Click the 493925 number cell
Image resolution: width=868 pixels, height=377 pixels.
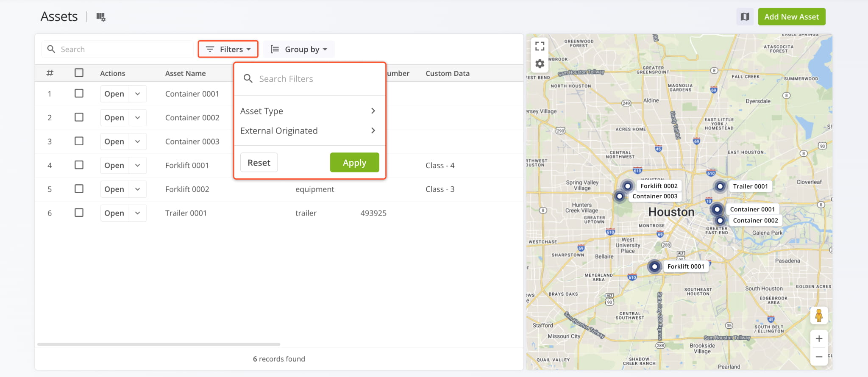pyautogui.click(x=373, y=213)
